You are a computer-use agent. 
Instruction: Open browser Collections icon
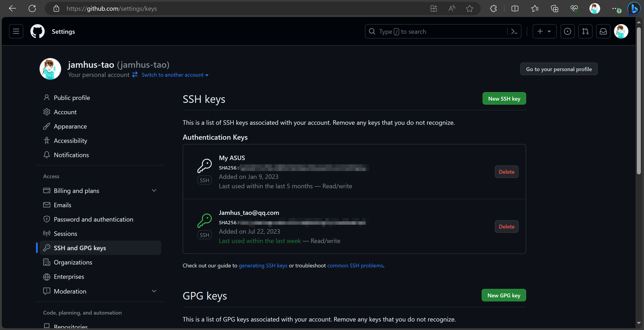pyautogui.click(x=555, y=8)
